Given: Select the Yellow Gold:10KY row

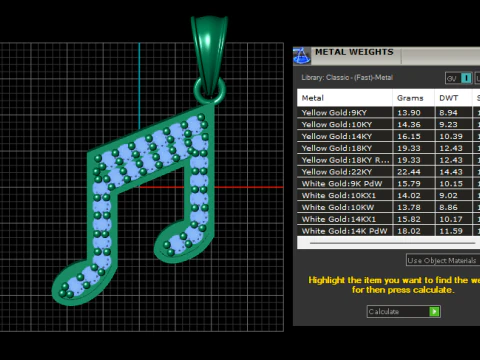Looking at the screenshot, I should coord(388,124).
